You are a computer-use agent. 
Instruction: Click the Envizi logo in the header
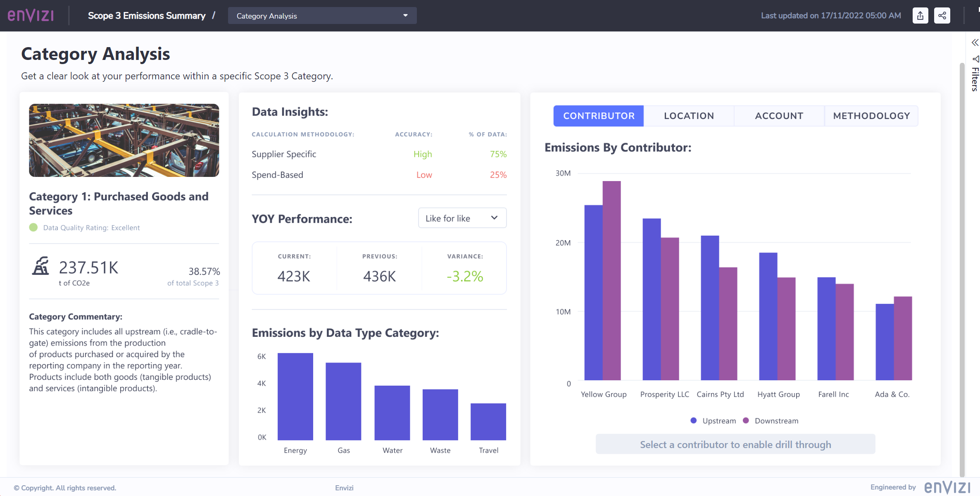point(31,15)
